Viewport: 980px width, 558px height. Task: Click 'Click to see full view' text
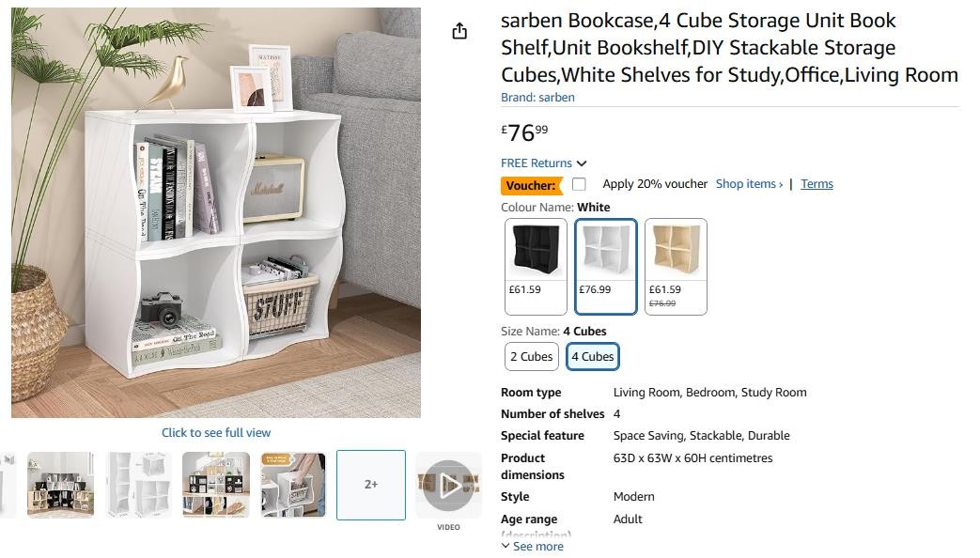pyautogui.click(x=216, y=433)
